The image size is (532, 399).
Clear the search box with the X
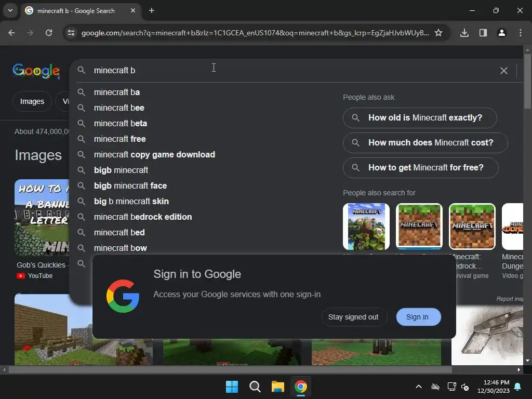[504, 71]
